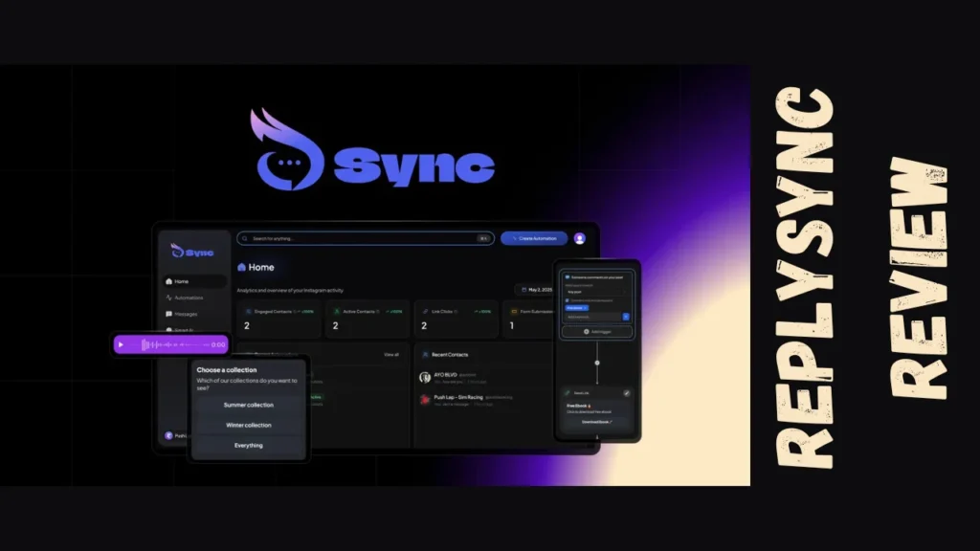Click the search field 'Search for anything'
Viewport: 980px width, 551px height.
pos(365,238)
